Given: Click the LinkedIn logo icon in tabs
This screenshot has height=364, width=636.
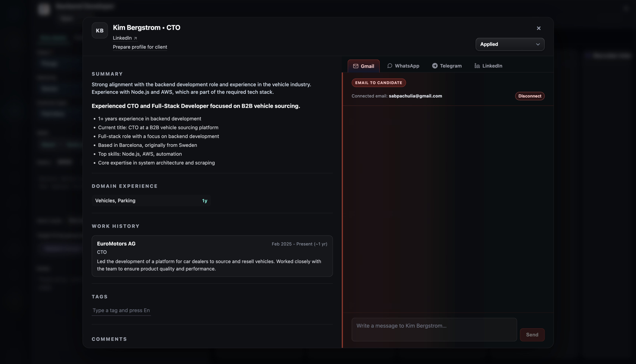Looking at the screenshot, I should click(x=477, y=66).
